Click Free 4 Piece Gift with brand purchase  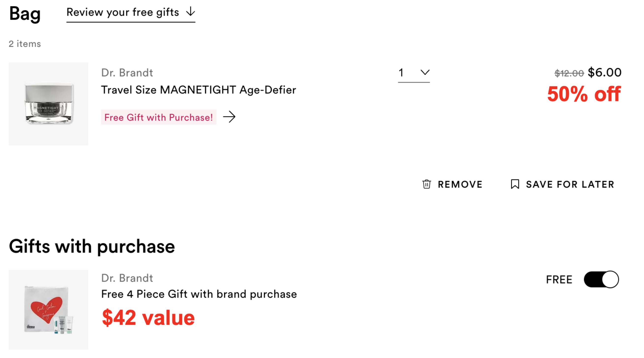click(199, 294)
